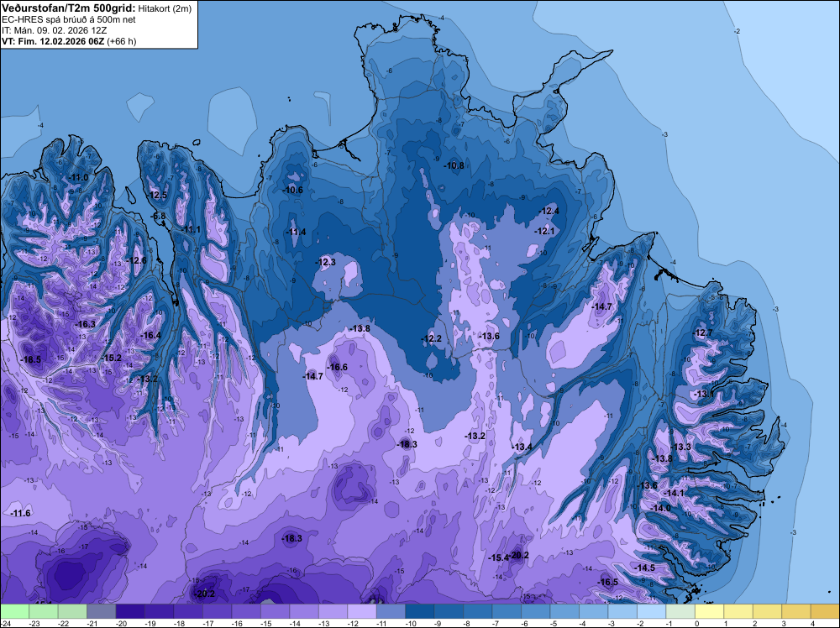Click the -12.4 temperature label
Screen dimensions: 840x628
point(549,211)
